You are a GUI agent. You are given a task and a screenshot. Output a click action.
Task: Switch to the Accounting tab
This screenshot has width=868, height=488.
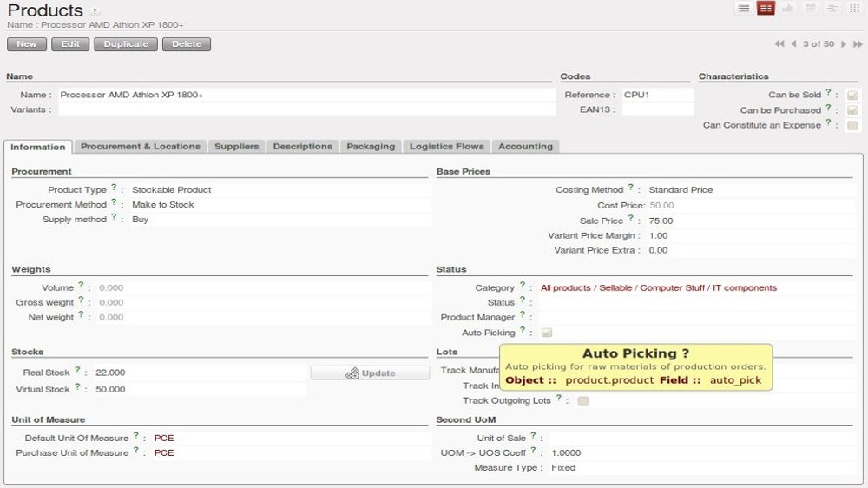(x=525, y=147)
